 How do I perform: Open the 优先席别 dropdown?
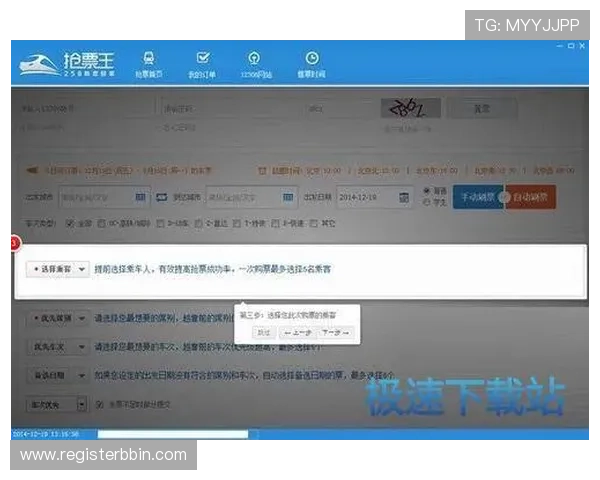(x=58, y=318)
